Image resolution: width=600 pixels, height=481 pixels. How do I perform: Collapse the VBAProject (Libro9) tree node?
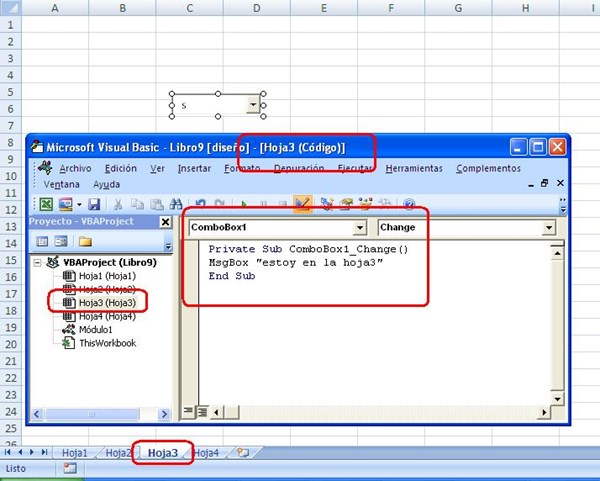(37, 263)
